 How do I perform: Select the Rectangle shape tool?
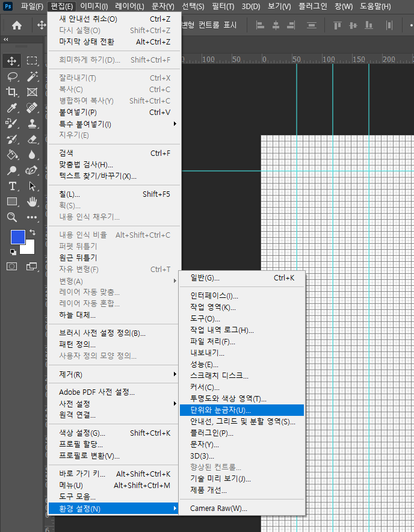[12, 202]
